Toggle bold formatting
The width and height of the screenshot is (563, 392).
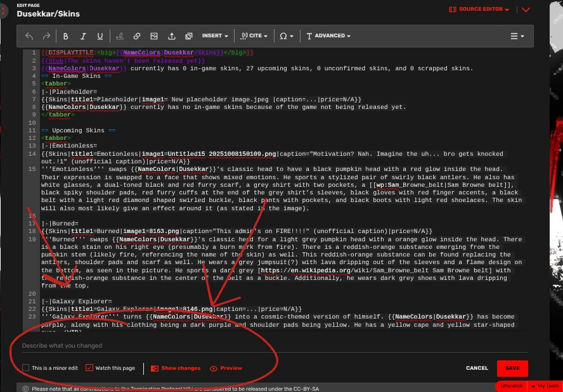(x=66, y=36)
